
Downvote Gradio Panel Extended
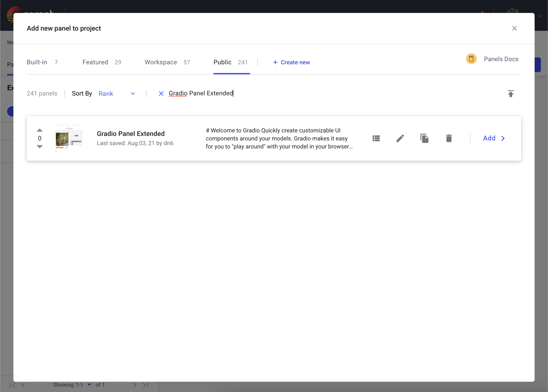coord(40,146)
